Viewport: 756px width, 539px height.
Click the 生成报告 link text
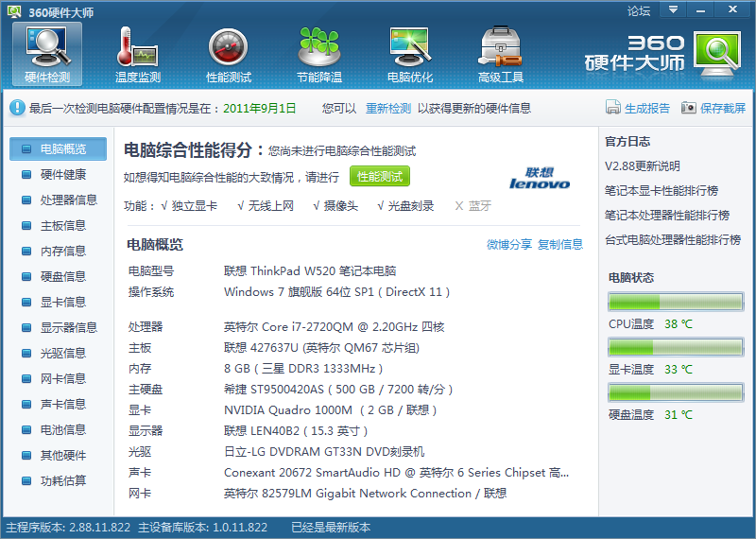pos(647,108)
